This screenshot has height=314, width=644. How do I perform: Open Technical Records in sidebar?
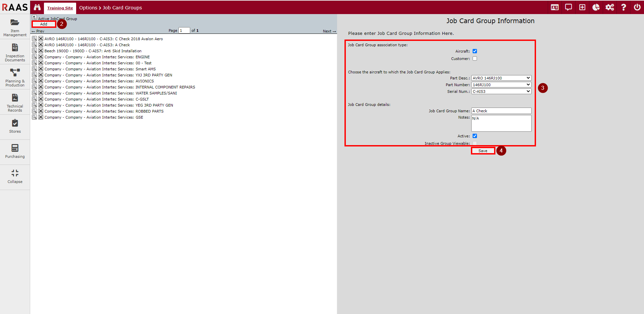pyautogui.click(x=15, y=103)
